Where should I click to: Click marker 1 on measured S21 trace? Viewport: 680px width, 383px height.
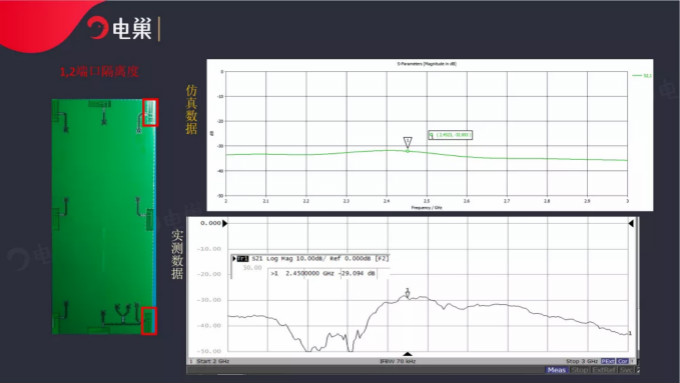point(408,293)
